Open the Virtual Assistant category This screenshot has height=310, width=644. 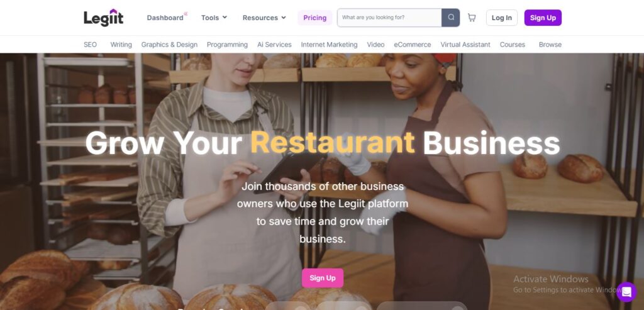(x=465, y=45)
